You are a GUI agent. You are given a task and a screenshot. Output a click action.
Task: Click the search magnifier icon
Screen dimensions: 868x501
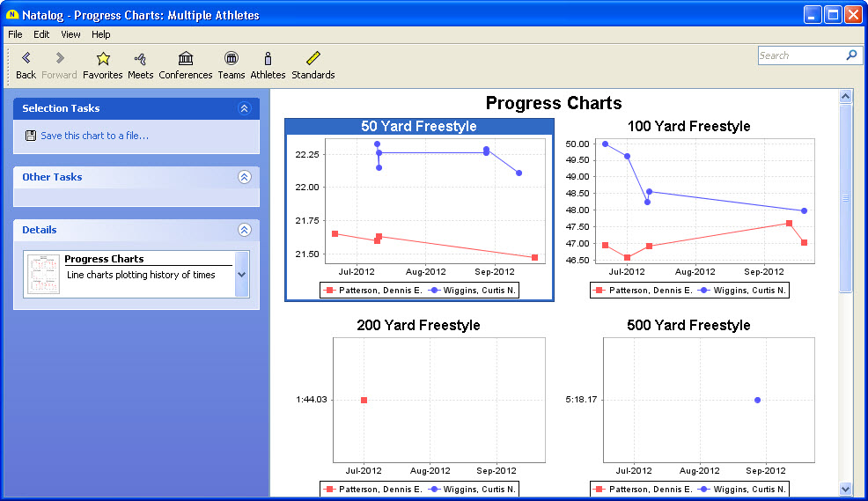[x=851, y=55]
